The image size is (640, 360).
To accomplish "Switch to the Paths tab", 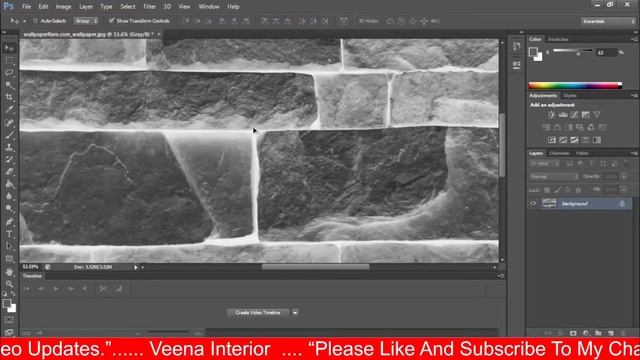I will point(582,153).
